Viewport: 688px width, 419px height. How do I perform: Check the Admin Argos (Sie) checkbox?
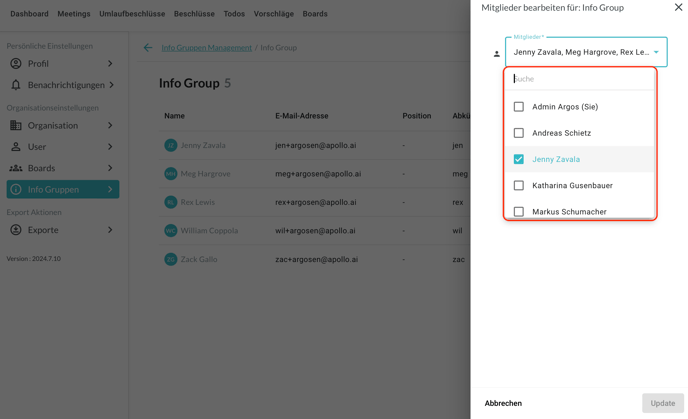[x=519, y=107]
